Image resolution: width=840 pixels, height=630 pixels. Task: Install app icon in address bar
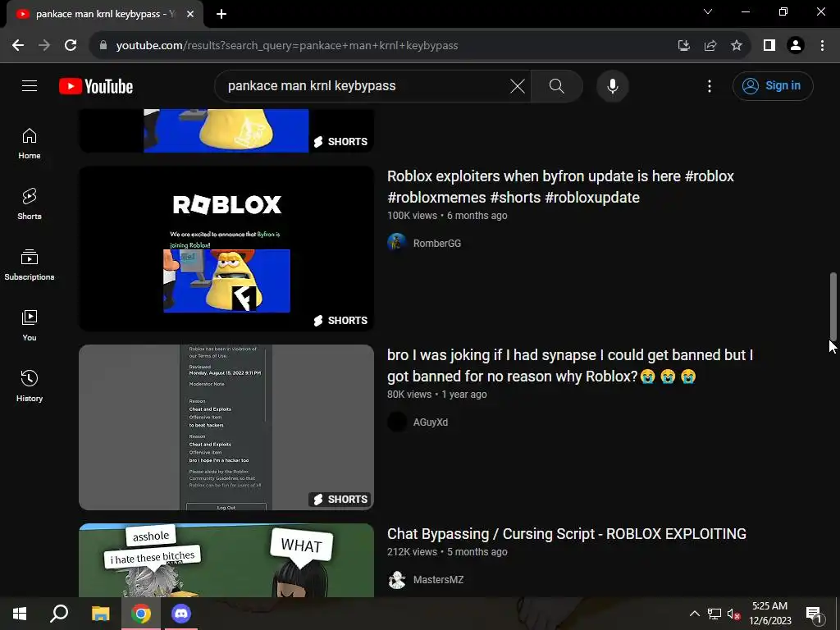[683, 46]
